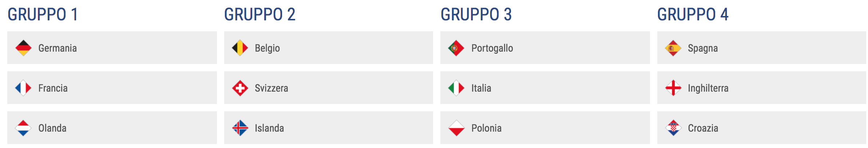Click the France flag icon

(23, 88)
